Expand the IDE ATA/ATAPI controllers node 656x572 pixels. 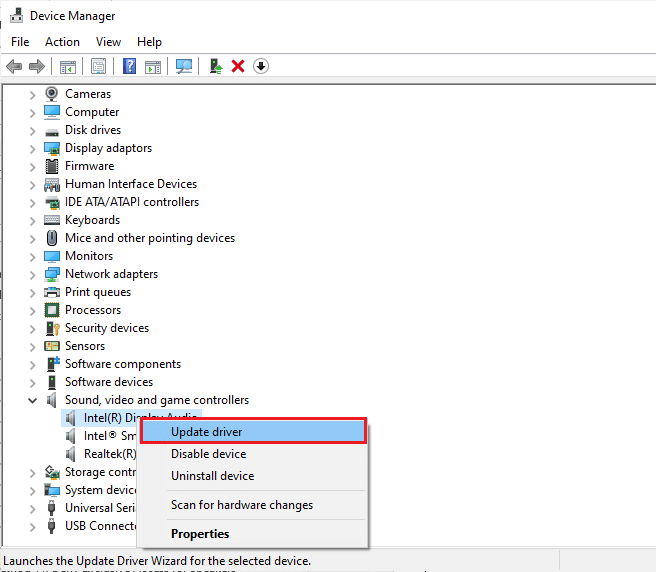click(33, 203)
